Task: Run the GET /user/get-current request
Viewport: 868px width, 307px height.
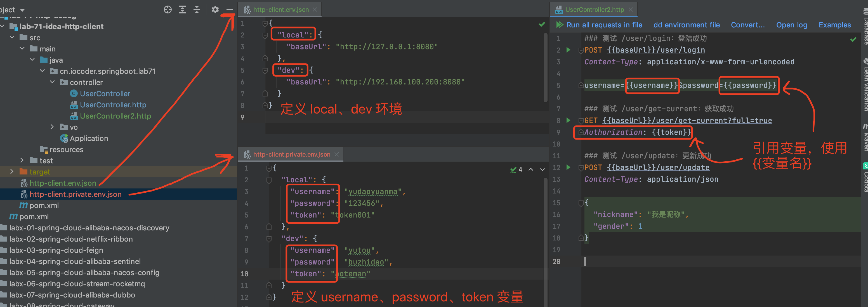Action: pos(569,120)
